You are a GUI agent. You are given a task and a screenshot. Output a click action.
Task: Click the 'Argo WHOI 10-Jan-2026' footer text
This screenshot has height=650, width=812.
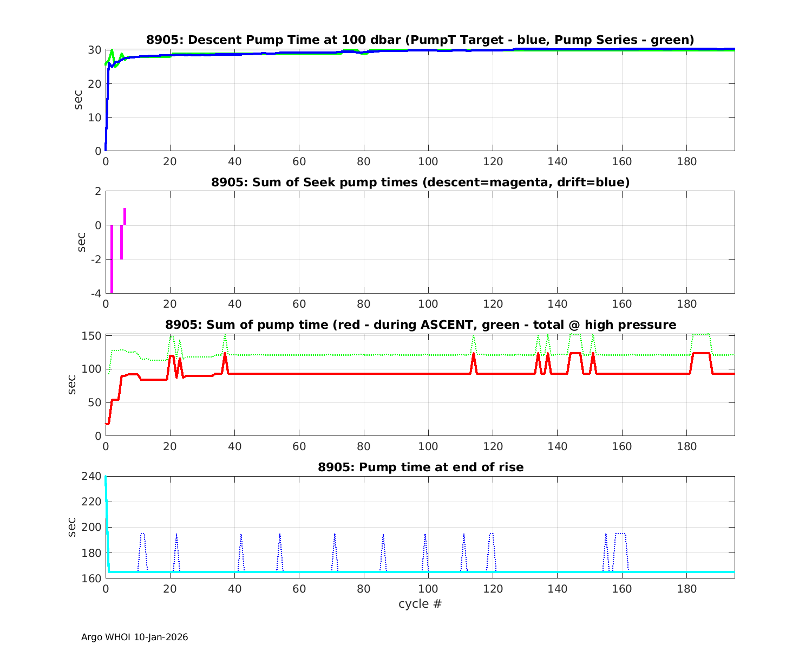coord(134,638)
